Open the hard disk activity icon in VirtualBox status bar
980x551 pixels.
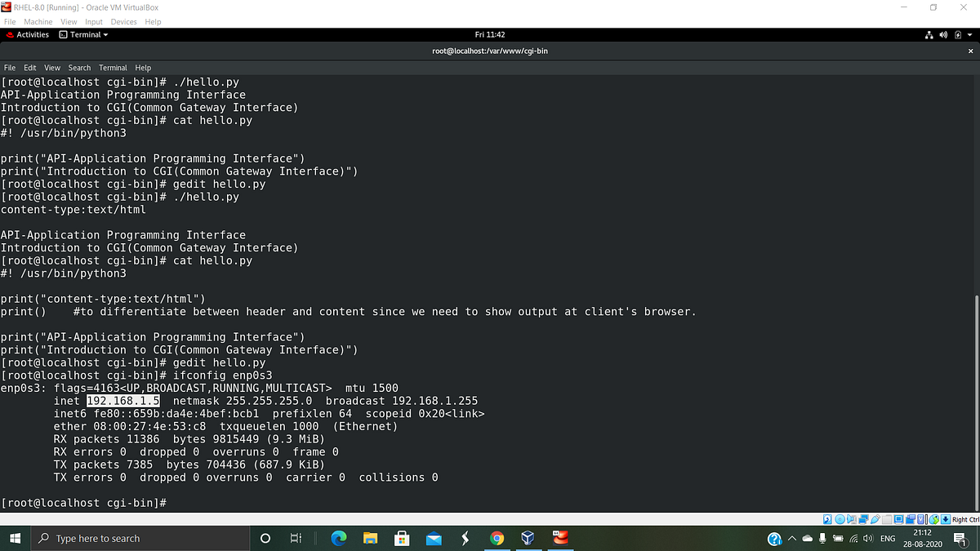point(828,519)
